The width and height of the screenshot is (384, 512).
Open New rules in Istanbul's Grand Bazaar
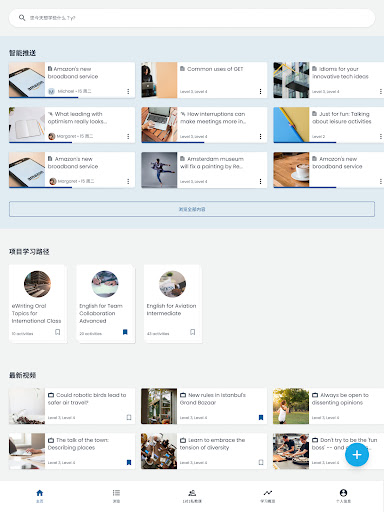pyautogui.click(x=204, y=406)
